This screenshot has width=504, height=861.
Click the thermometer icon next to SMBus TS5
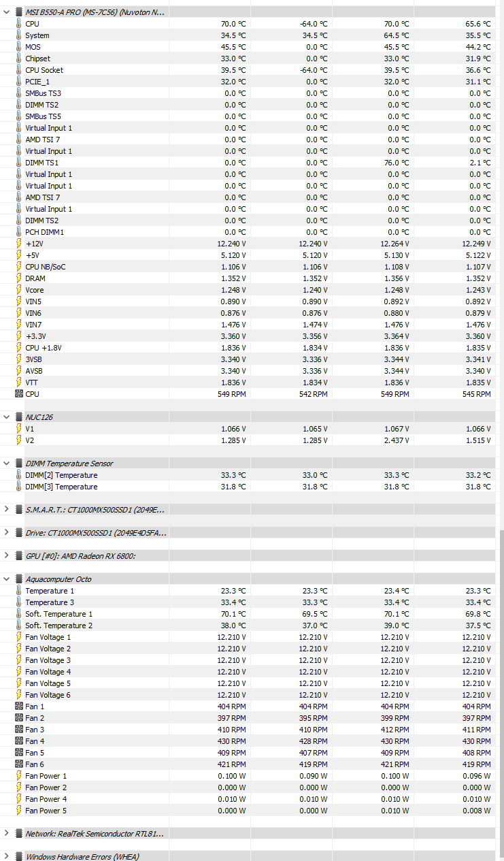[x=19, y=116]
